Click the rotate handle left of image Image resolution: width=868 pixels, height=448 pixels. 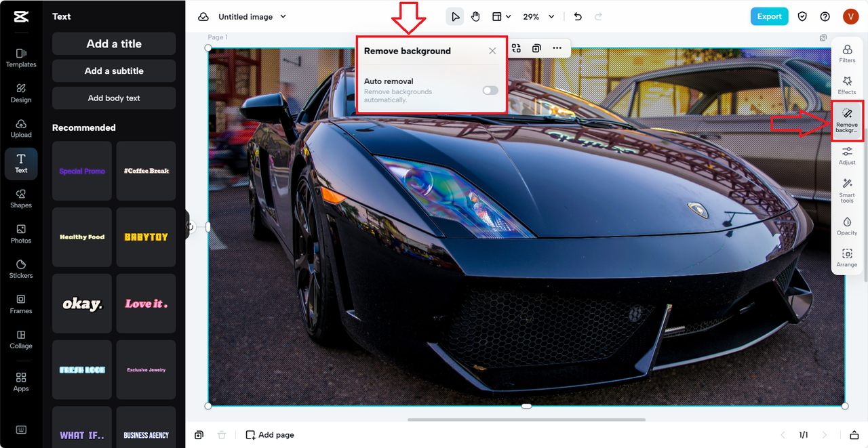tap(191, 226)
